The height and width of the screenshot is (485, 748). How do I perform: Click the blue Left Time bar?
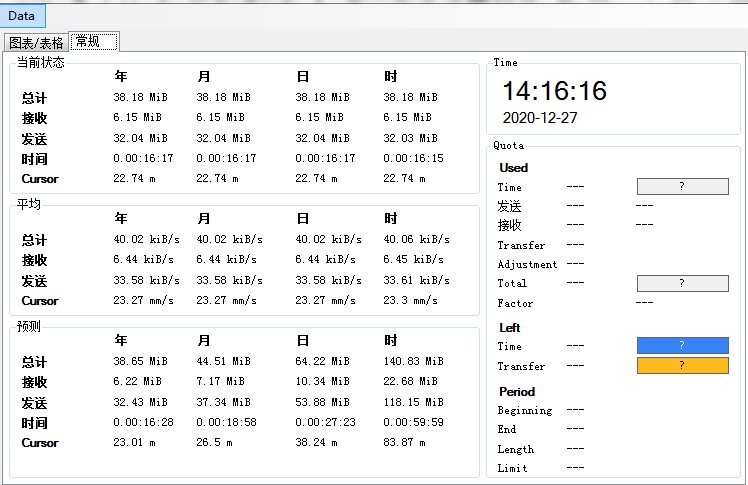coord(682,346)
